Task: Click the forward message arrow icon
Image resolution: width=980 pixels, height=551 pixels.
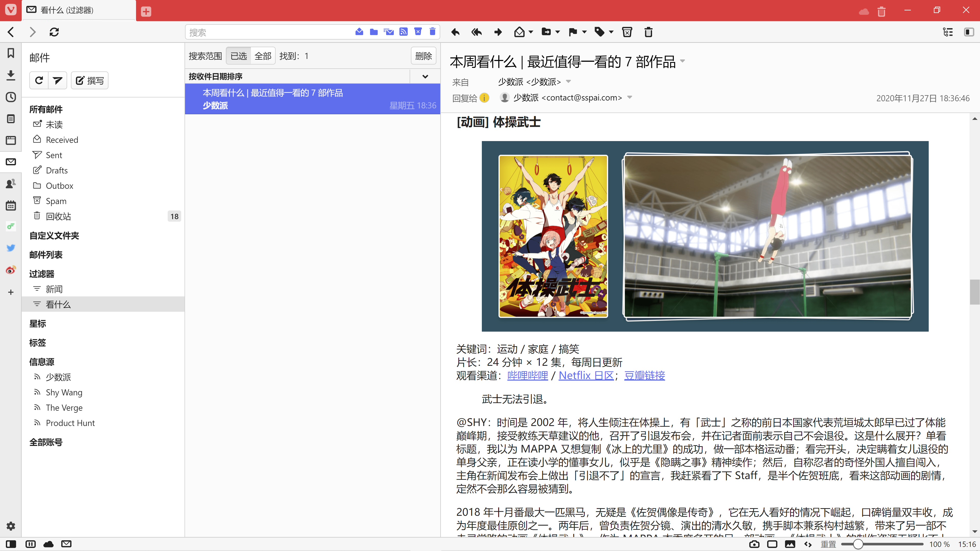Action: [x=498, y=32]
